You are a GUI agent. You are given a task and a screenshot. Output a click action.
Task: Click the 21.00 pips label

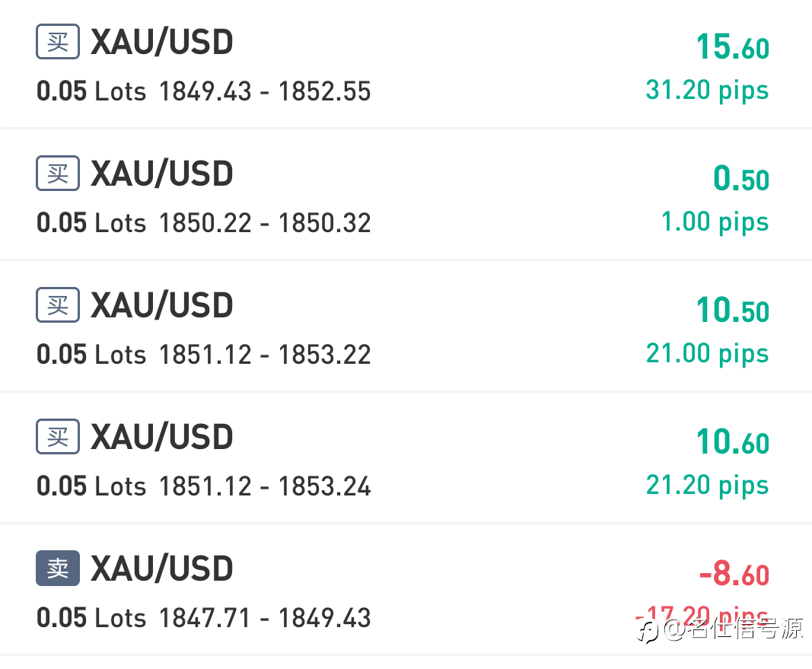(707, 354)
